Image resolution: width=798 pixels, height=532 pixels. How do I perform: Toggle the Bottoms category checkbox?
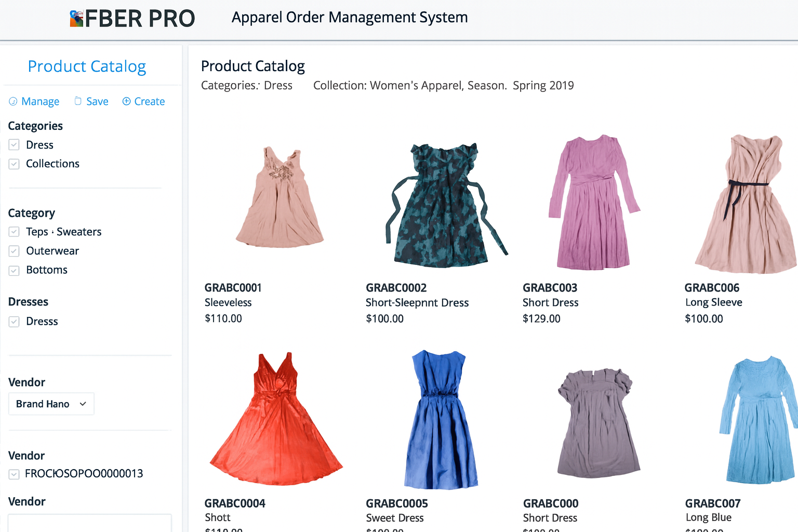coord(14,270)
